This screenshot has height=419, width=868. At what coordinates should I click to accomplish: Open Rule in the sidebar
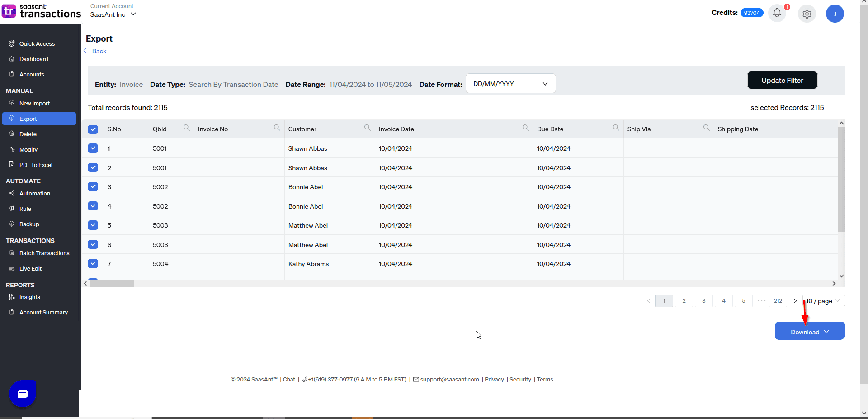click(25, 209)
